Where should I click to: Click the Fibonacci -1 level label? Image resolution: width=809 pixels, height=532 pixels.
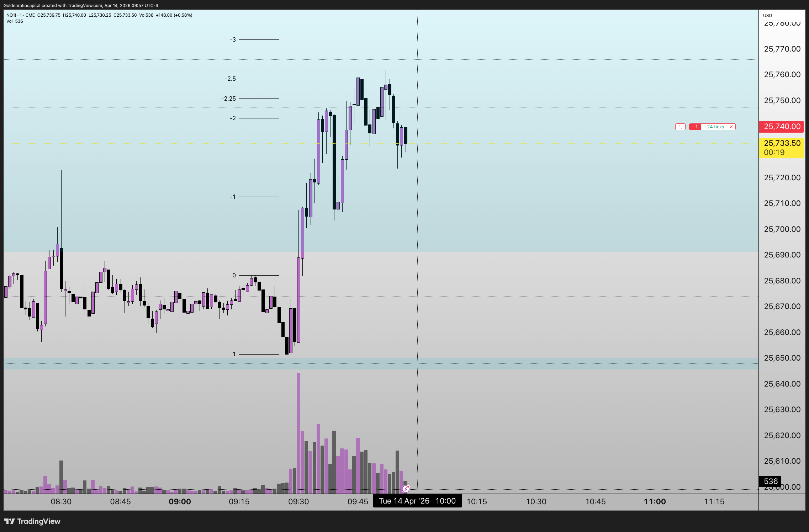point(233,197)
